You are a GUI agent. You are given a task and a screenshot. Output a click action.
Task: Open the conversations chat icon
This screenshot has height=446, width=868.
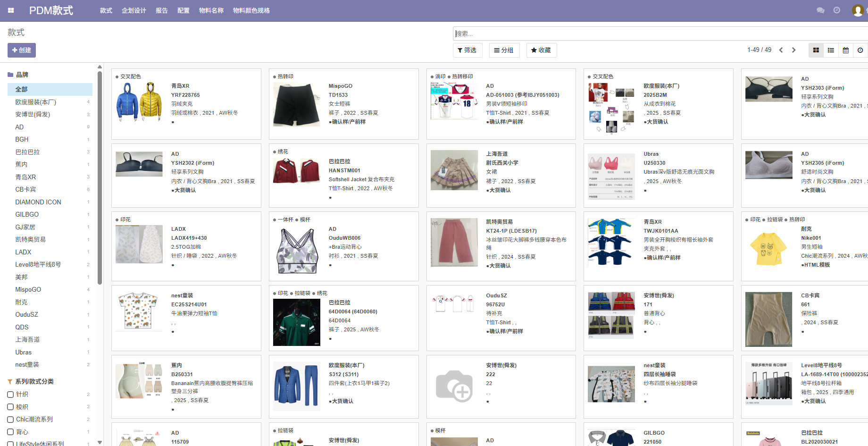point(820,10)
